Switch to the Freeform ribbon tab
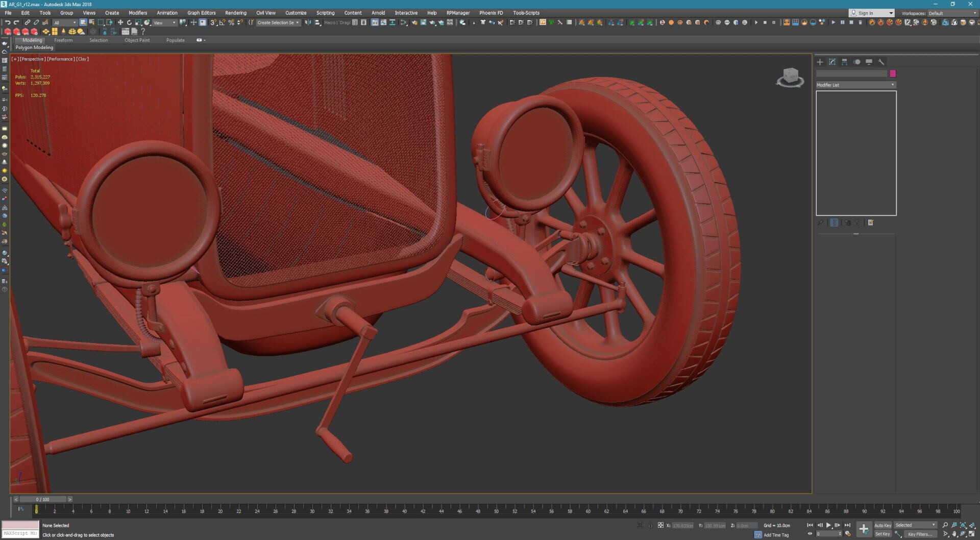This screenshot has height=540, width=980. pos(63,40)
